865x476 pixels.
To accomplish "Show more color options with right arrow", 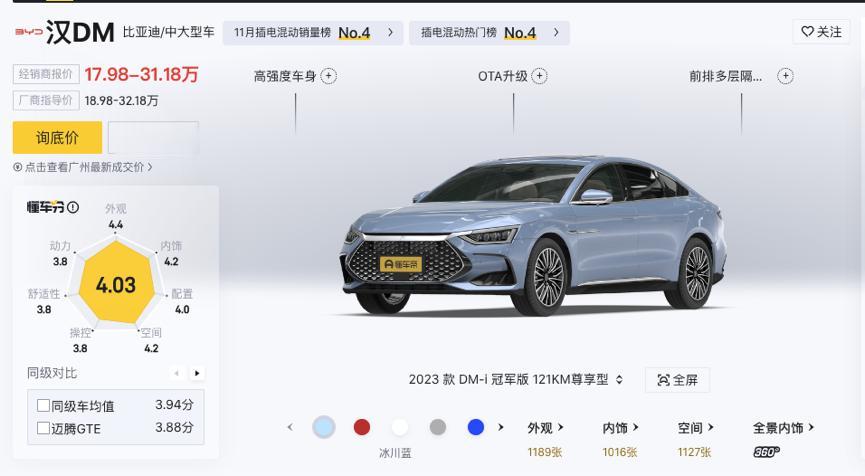I will (501, 427).
